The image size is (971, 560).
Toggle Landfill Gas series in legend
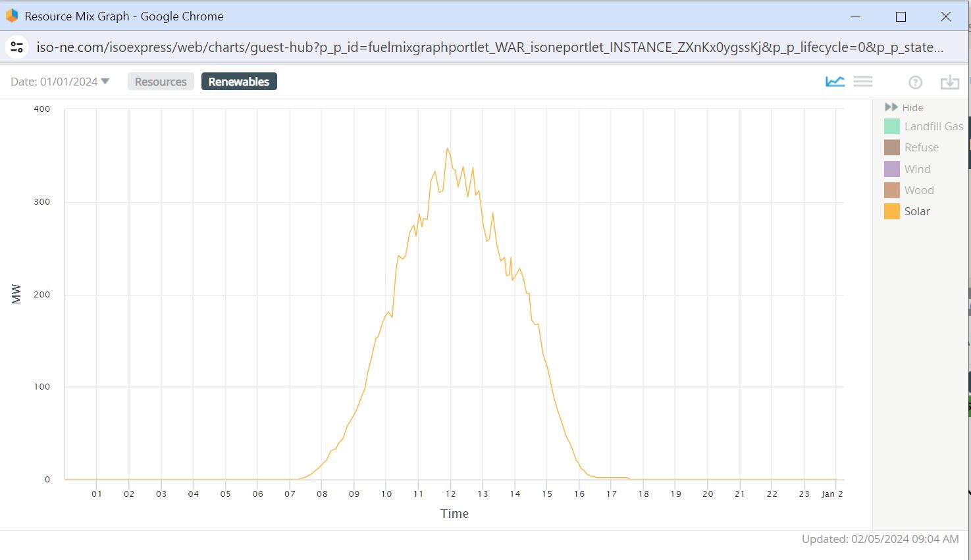(x=933, y=126)
